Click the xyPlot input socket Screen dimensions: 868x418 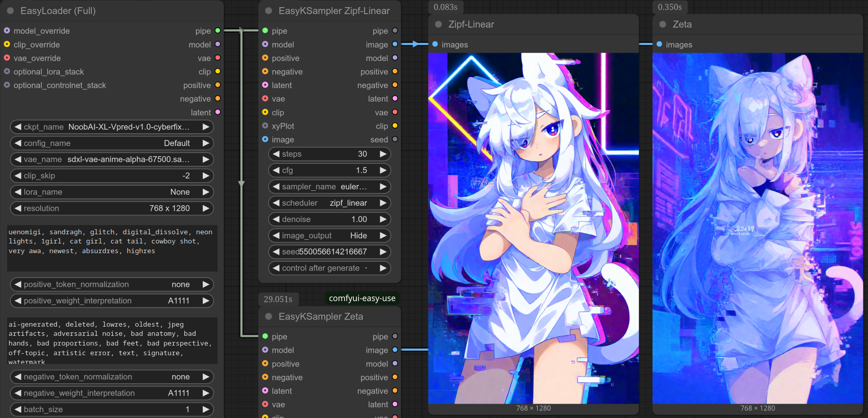coord(265,126)
